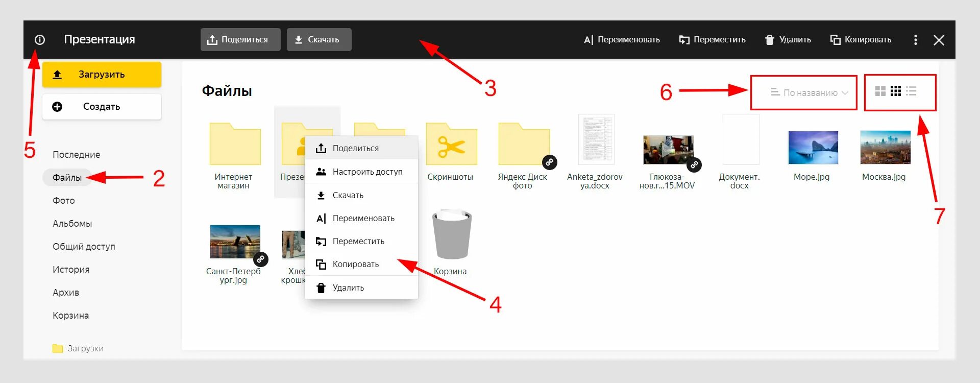The width and height of the screenshot is (980, 383).
Task: Select the Интернет магазин folder
Action: tap(235, 144)
